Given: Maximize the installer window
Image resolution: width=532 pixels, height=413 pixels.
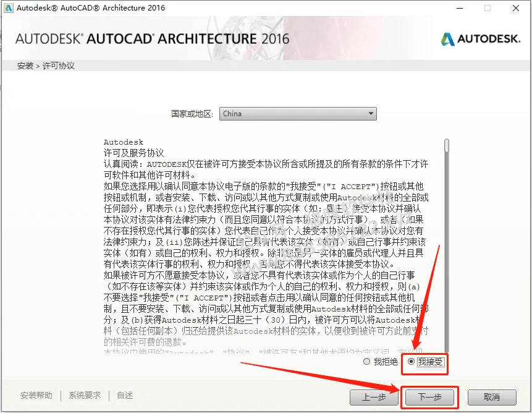Looking at the screenshot, I should click(x=488, y=8).
